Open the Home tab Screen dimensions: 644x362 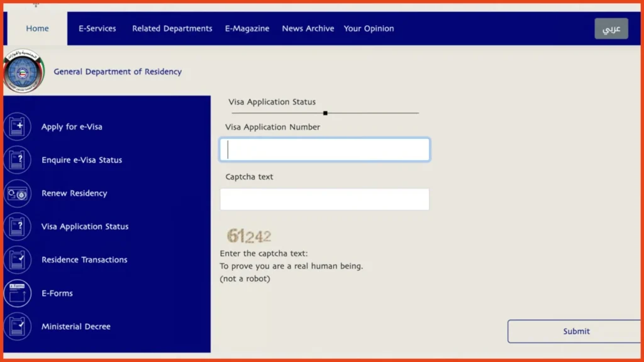(37, 28)
